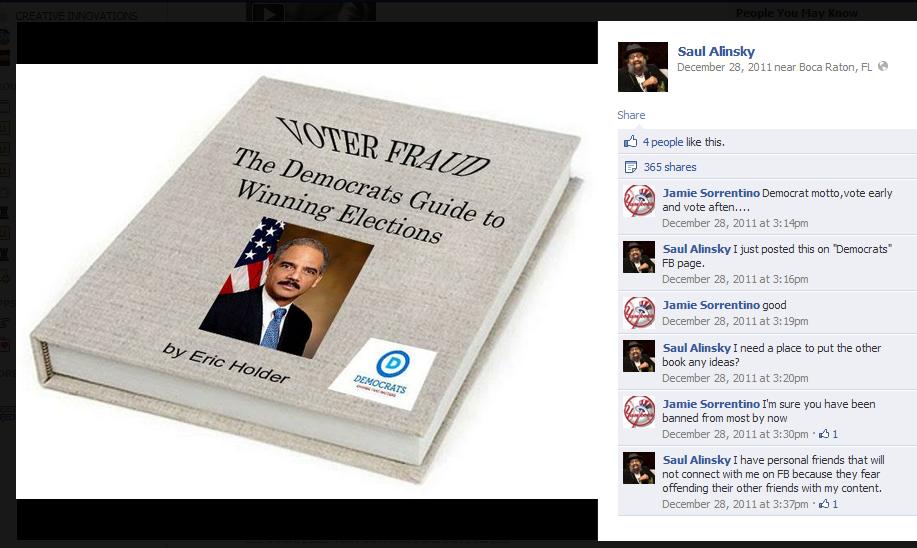Screen dimensions: 917x548
Task: Click the Voter Fraud book cover photo
Action: tap(306, 281)
